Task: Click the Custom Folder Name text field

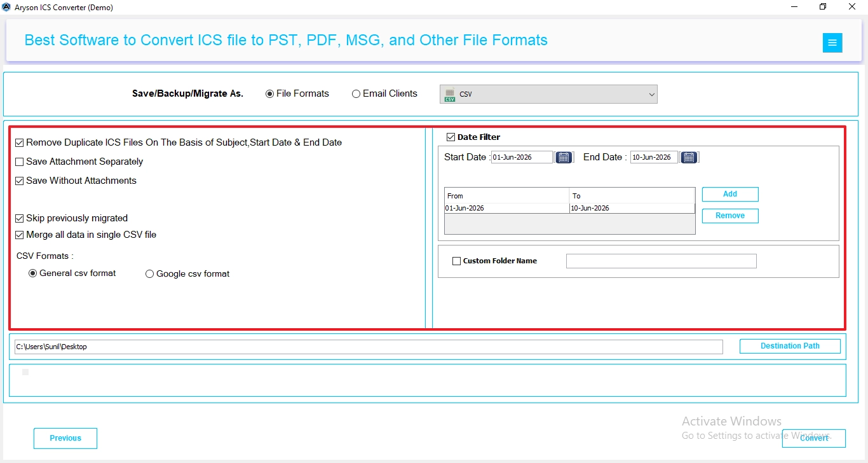Action: (661, 261)
